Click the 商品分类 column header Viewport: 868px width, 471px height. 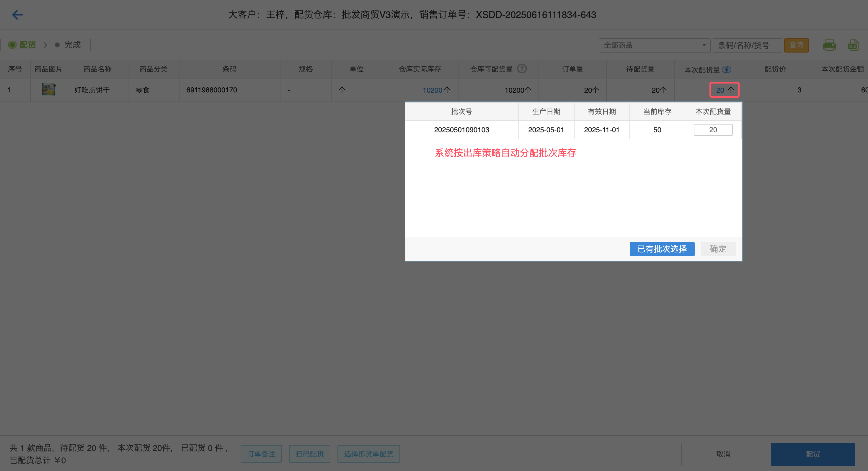coord(153,69)
